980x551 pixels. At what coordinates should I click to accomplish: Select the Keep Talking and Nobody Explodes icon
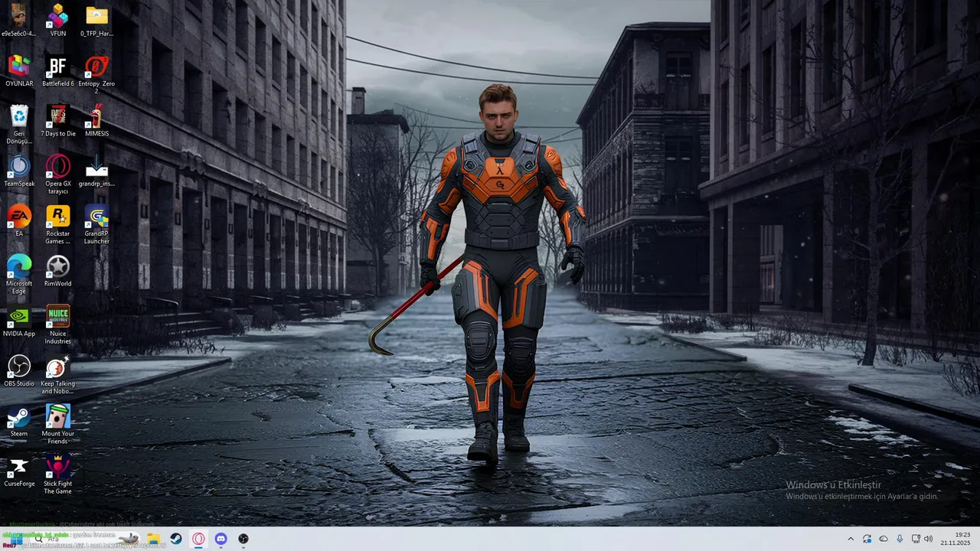(57, 374)
